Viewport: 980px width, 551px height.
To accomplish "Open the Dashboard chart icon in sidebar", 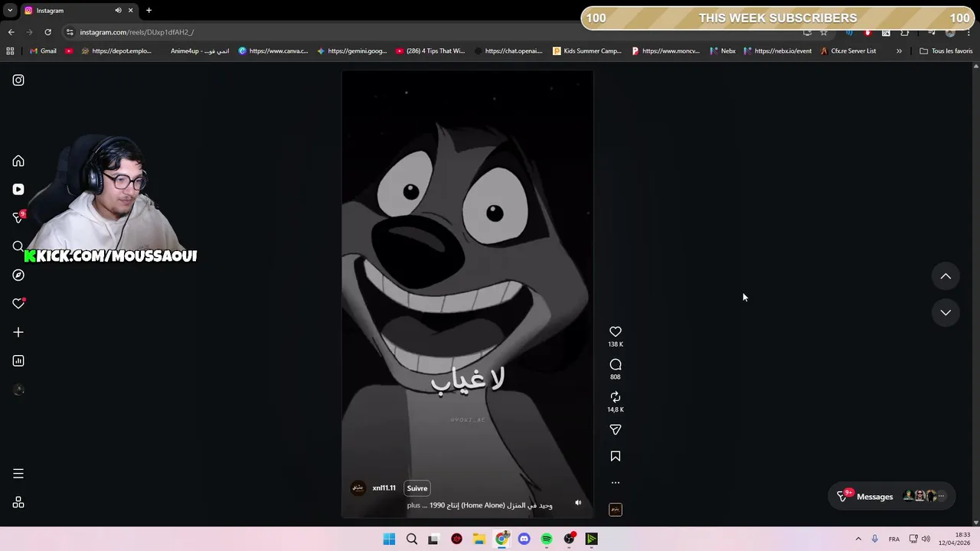I will (x=18, y=361).
